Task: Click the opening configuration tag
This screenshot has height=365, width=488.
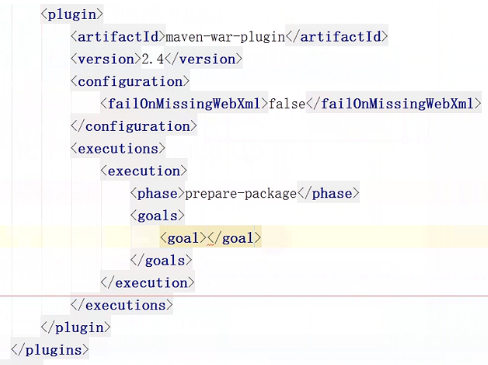Action: [x=130, y=82]
